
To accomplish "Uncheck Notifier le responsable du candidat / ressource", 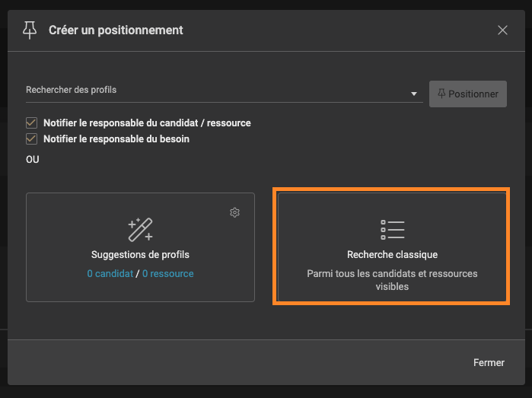I will [x=31, y=123].
